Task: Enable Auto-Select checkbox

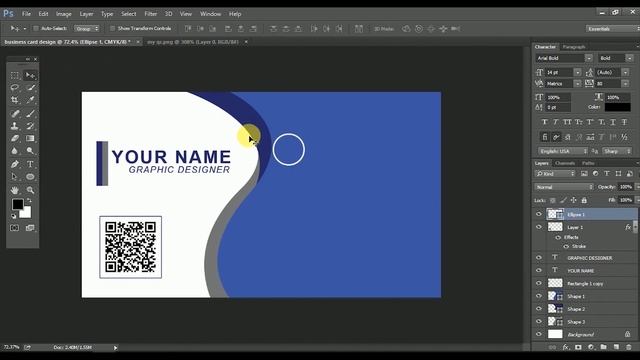Action: [x=36, y=29]
